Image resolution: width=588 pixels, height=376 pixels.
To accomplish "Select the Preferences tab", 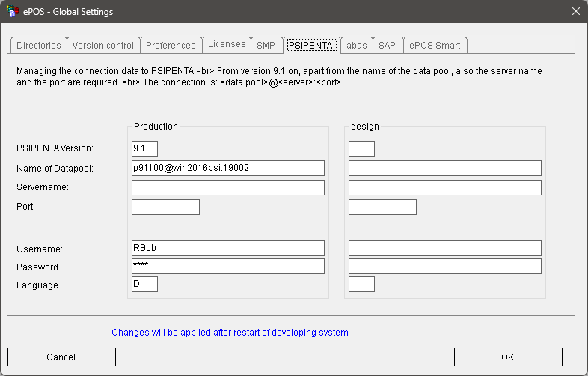I will tap(171, 46).
